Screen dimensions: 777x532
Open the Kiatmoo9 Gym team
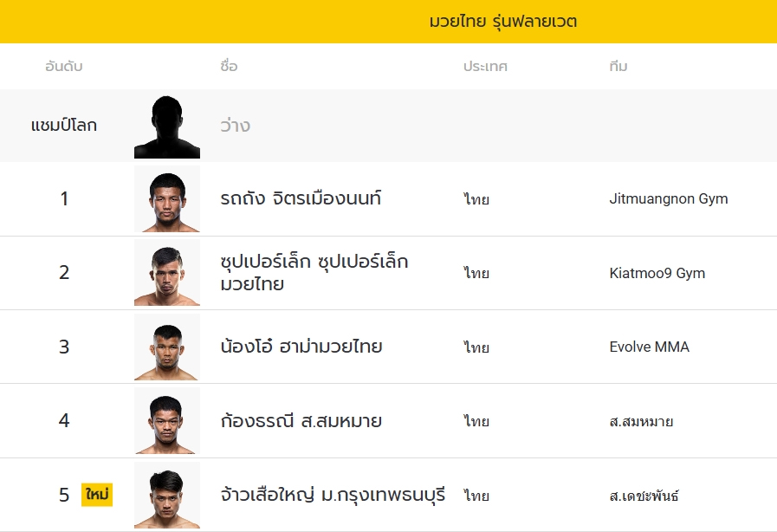[657, 274]
